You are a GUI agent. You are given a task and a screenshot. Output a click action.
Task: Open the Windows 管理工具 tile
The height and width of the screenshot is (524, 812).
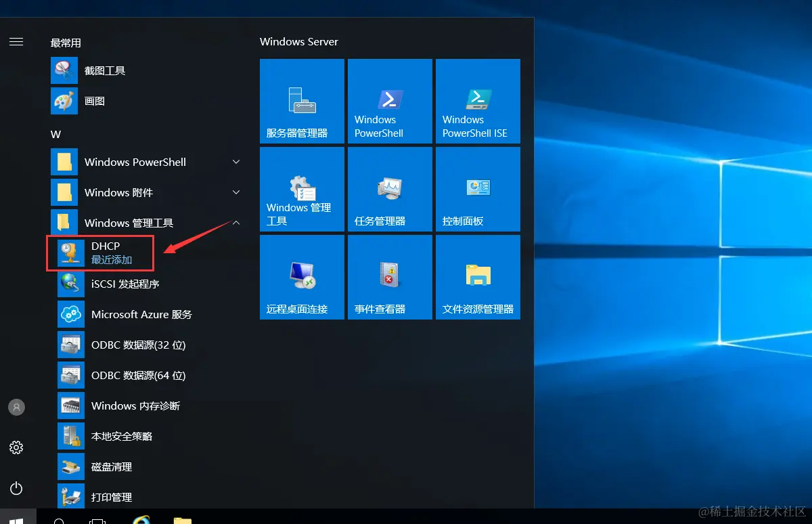pyautogui.click(x=302, y=189)
